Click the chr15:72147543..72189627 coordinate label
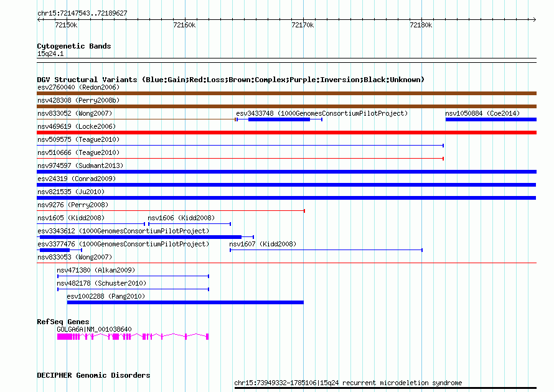The height and width of the screenshot is (392, 554). [x=82, y=13]
